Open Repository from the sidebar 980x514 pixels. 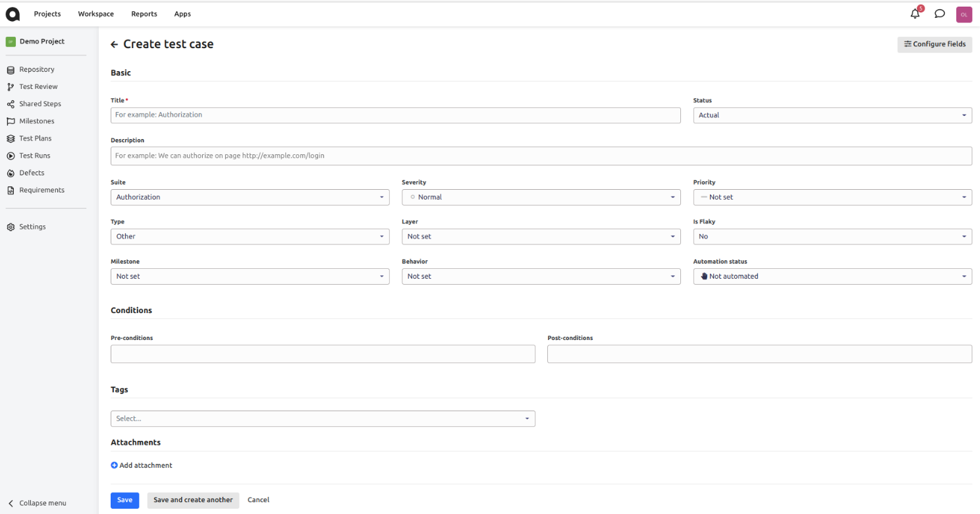click(36, 69)
